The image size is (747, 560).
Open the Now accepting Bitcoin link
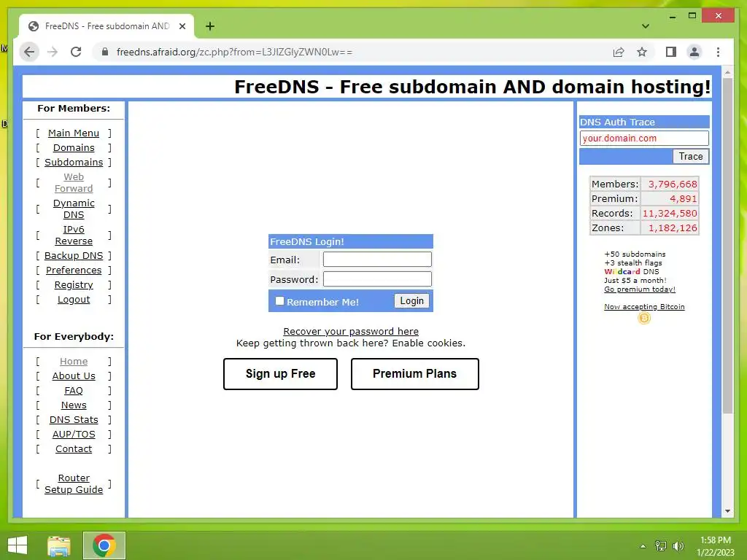pyautogui.click(x=644, y=307)
